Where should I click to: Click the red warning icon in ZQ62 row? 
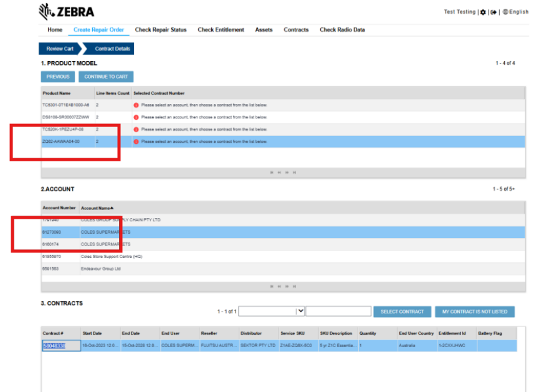coord(136,141)
